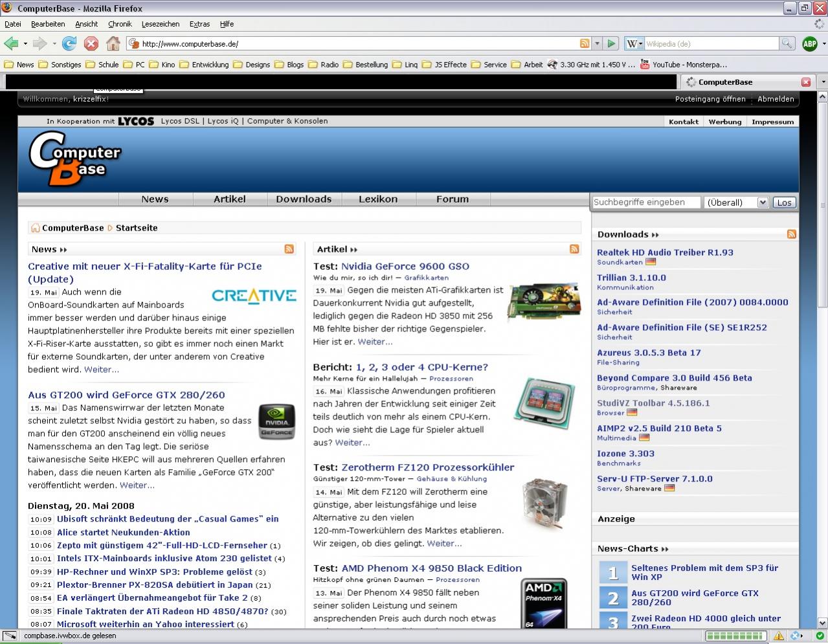Open the Sonstiges bookmarks folder
Image resolution: width=828 pixels, height=644 pixels.
coord(60,65)
